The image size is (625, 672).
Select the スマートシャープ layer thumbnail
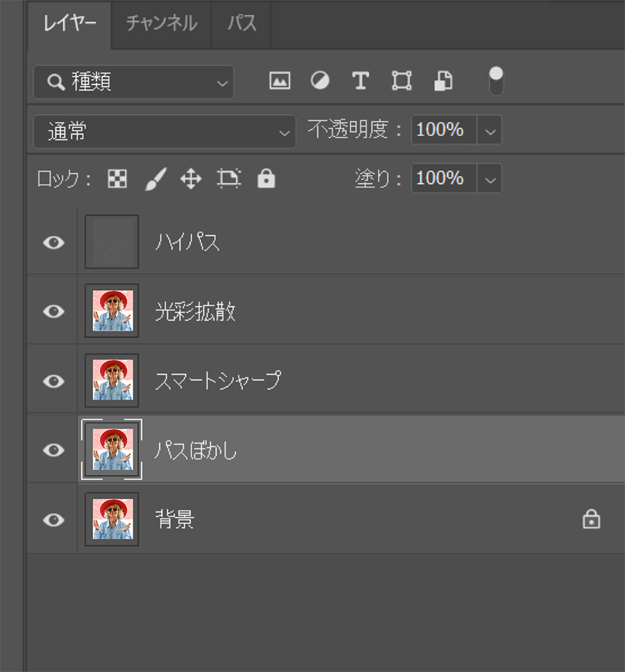point(112,380)
